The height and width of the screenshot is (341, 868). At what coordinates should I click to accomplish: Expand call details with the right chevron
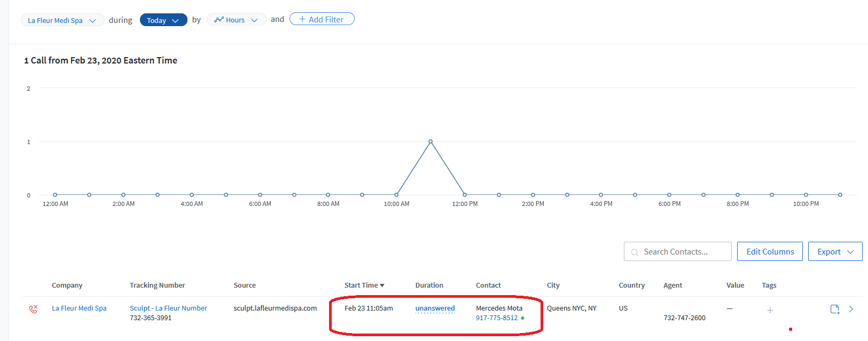[x=851, y=309]
